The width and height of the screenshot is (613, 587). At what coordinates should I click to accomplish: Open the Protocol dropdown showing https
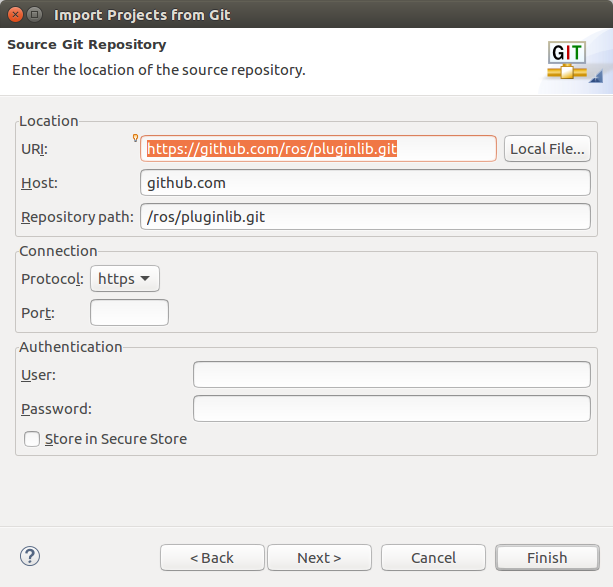click(x=125, y=279)
